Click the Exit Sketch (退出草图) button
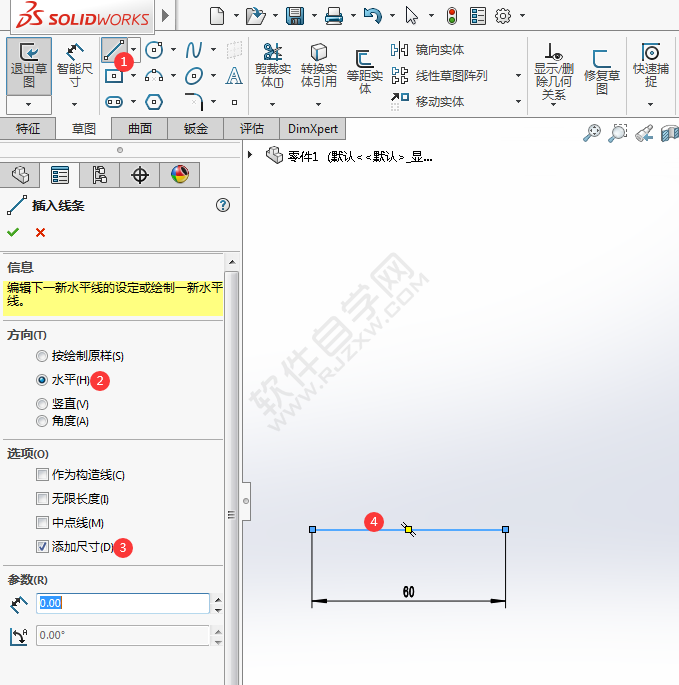The height and width of the screenshot is (685, 679). coord(29,66)
